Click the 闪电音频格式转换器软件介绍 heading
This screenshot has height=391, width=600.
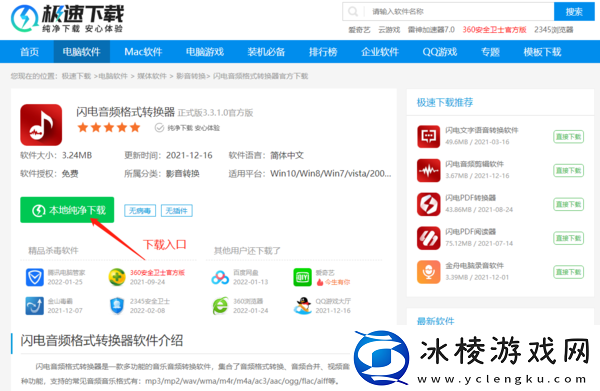[x=101, y=340]
